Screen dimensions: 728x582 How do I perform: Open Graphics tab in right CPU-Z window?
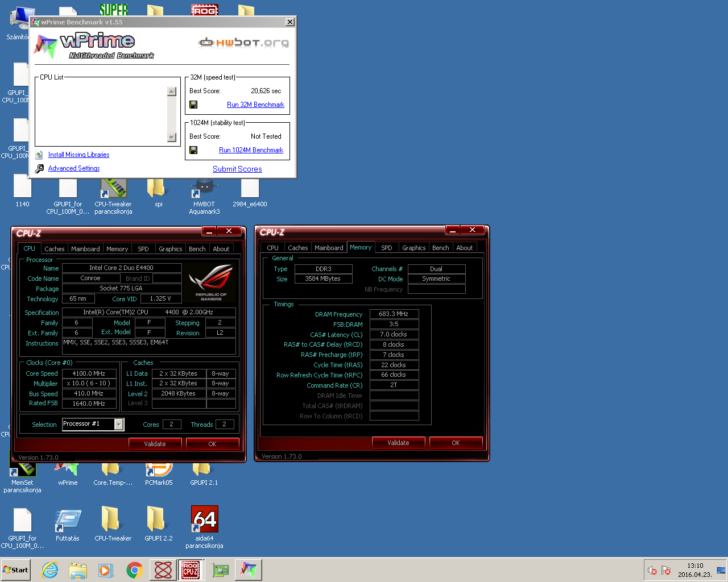(414, 248)
